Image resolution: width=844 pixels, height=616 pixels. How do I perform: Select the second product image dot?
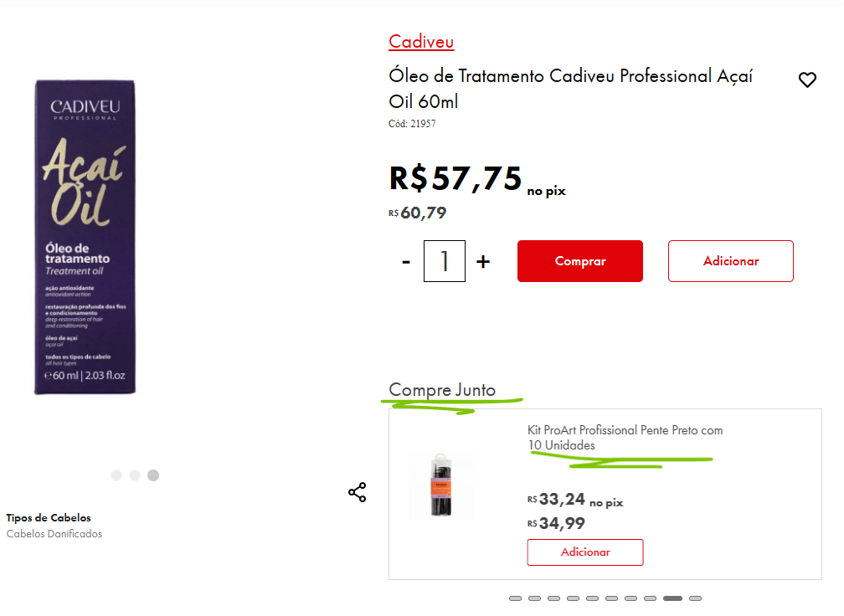click(x=135, y=475)
